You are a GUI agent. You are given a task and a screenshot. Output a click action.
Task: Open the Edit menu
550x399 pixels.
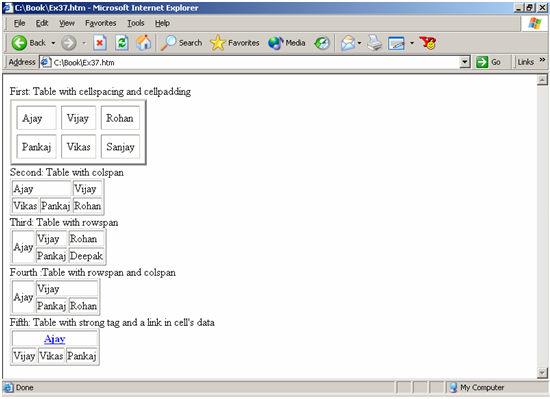(42, 23)
